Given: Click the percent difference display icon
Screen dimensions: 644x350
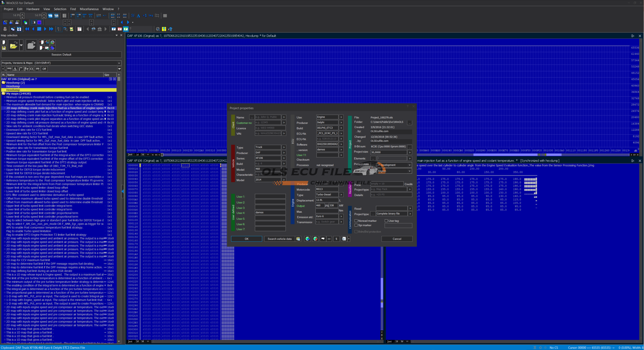Looking at the screenshot, I should (x=133, y=16).
